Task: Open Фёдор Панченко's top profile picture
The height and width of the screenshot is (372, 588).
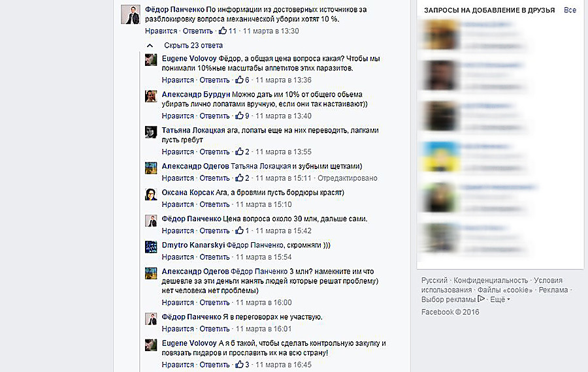Action: point(131,14)
